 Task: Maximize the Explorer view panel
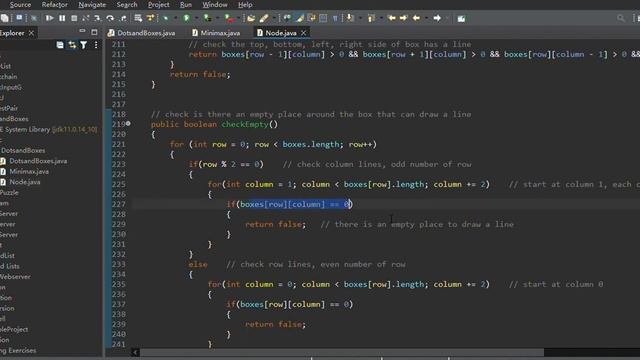pyautogui.click(x=94, y=32)
